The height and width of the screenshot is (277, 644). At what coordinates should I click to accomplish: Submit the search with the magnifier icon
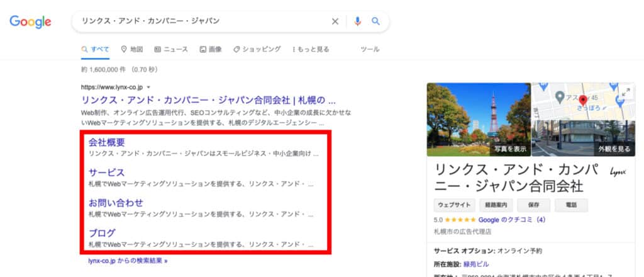[376, 21]
